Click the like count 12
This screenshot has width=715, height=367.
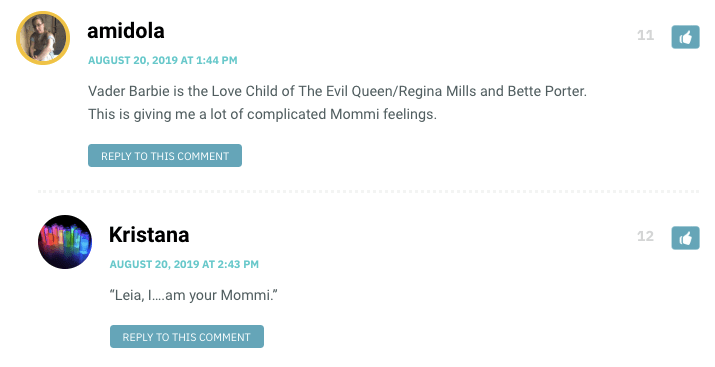(x=645, y=236)
